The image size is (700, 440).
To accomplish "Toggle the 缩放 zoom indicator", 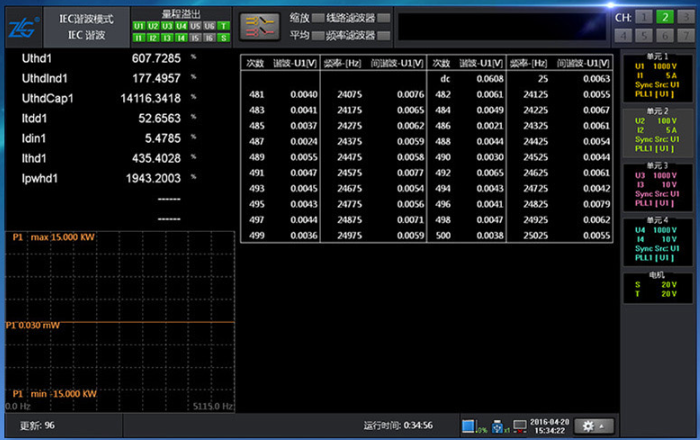I will pyautogui.click(x=318, y=18).
